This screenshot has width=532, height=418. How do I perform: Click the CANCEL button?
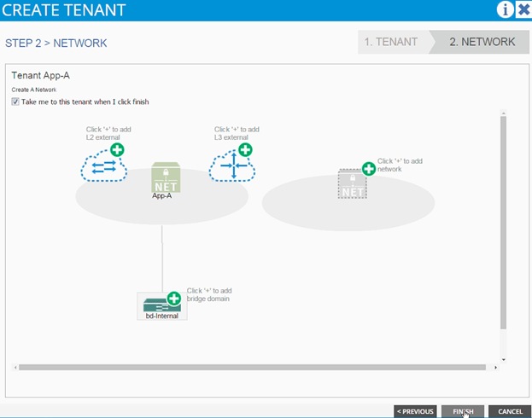click(510, 411)
